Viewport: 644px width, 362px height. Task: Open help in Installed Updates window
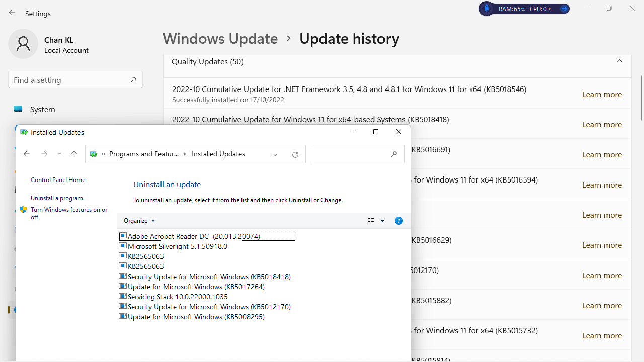pos(399,221)
